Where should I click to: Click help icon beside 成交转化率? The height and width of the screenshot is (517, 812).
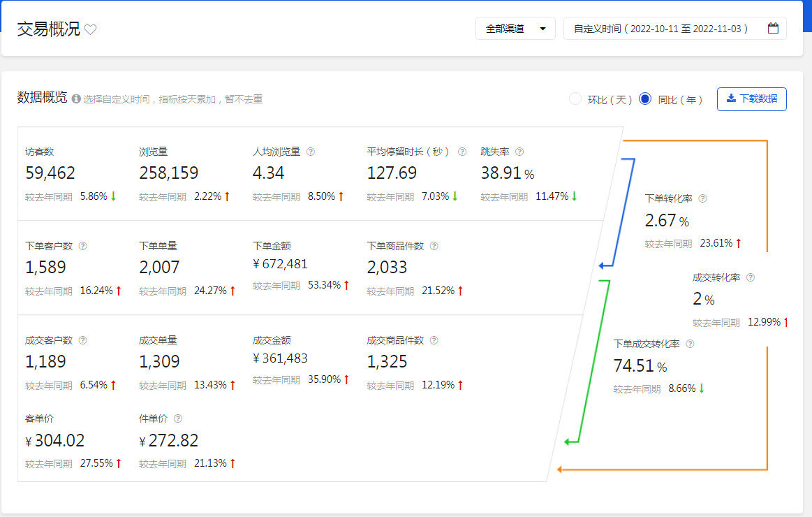[x=751, y=277]
